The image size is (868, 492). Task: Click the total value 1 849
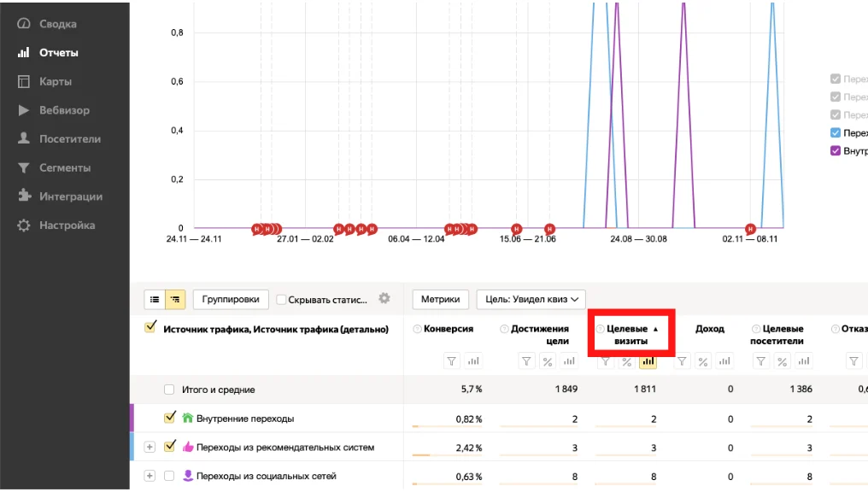pyautogui.click(x=566, y=389)
